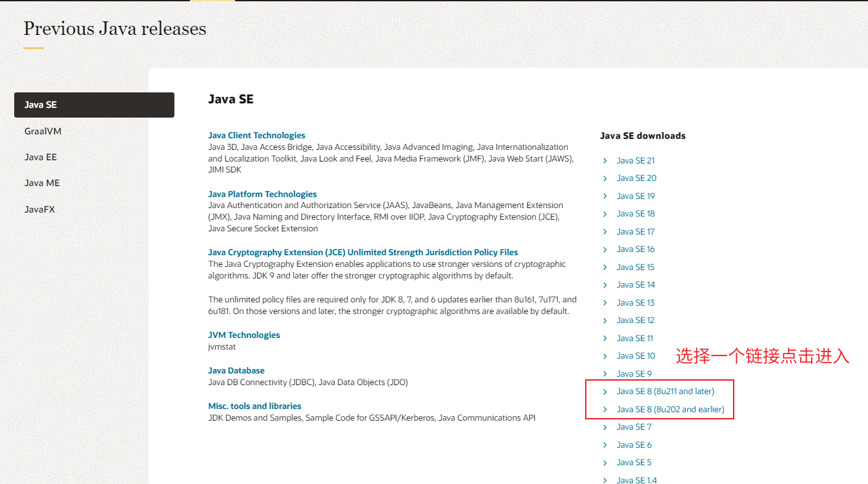Image resolution: width=868 pixels, height=484 pixels.
Task: Select the Java SE sidebar tab
Action: [94, 105]
